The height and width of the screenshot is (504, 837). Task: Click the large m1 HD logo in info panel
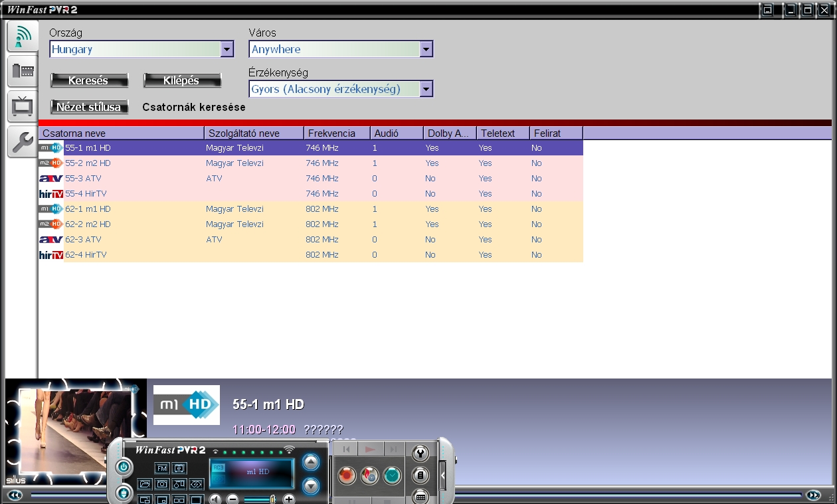click(x=187, y=405)
